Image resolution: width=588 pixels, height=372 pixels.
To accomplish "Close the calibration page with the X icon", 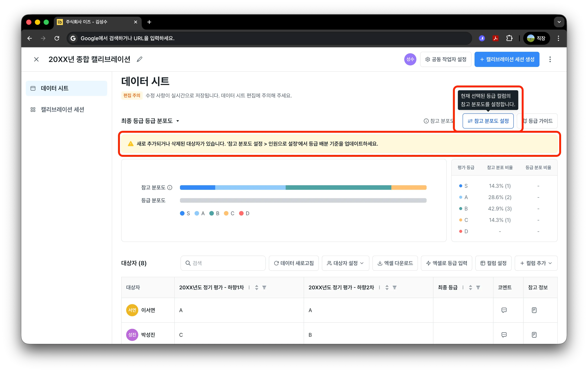I will coord(36,59).
